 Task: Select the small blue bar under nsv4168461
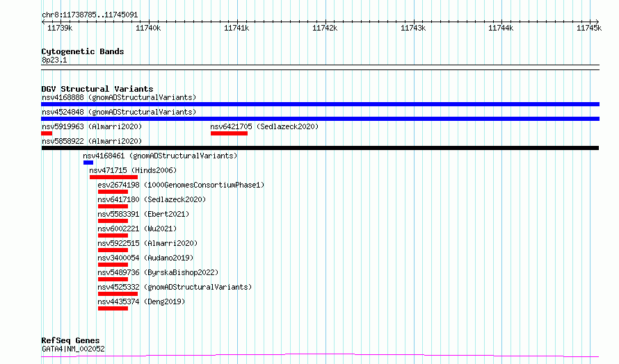pos(88,163)
